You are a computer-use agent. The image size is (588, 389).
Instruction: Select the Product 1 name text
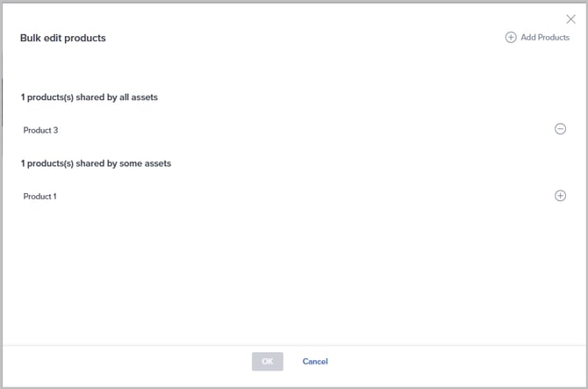point(39,197)
